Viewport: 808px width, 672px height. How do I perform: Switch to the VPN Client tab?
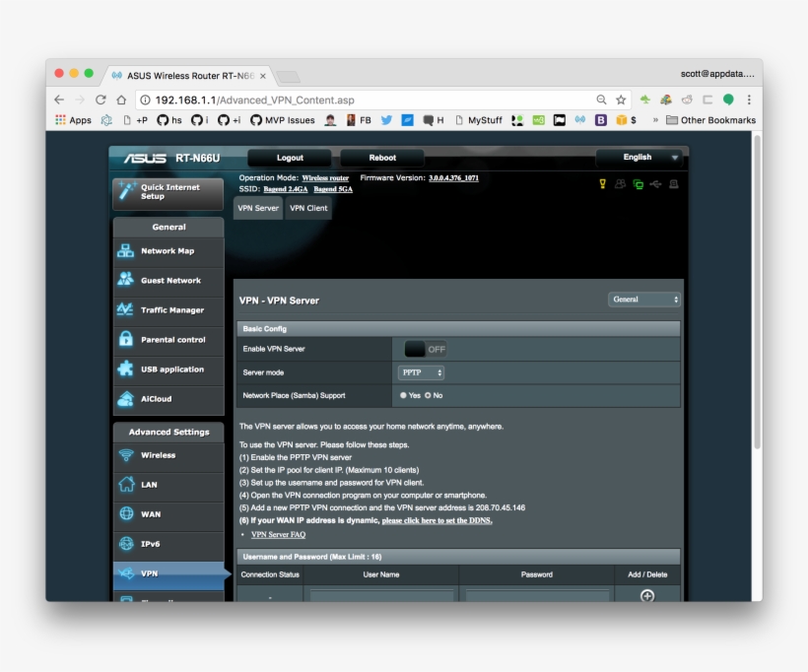pos(308,208)
